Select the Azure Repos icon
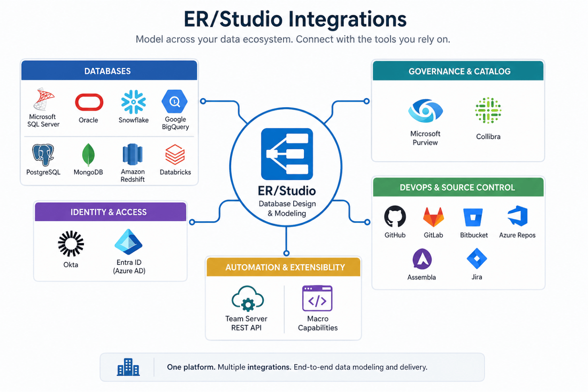Image resolution: width=588 pixels, height=392 pixels. [x=518, y=216]
